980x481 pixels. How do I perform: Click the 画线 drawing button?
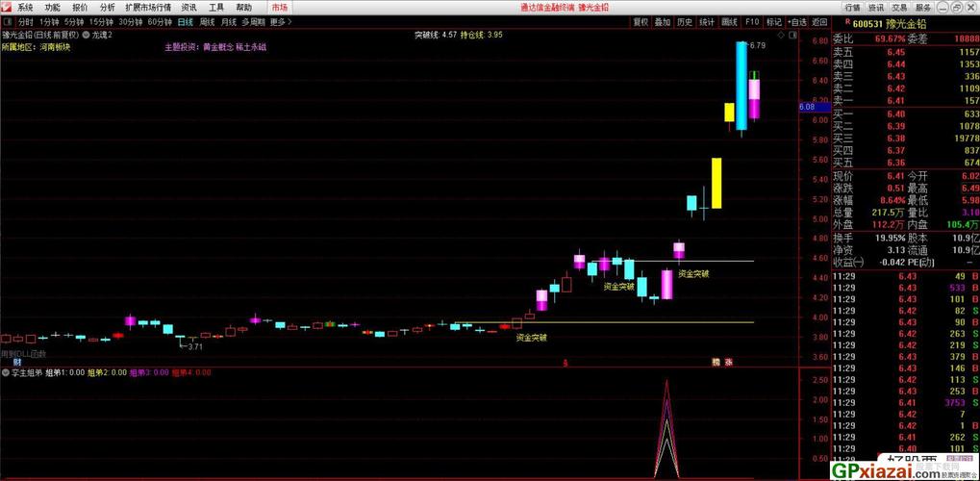coord(729,22)
